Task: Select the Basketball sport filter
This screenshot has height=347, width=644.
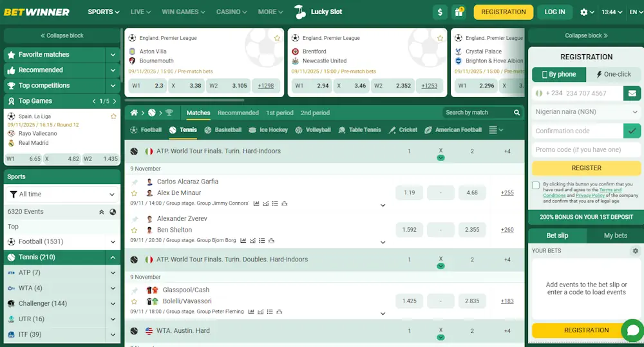Action: click(223, 130)
